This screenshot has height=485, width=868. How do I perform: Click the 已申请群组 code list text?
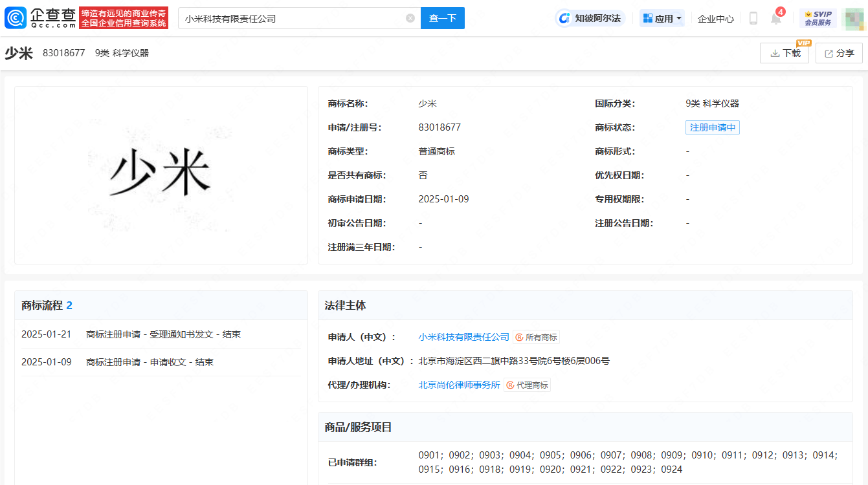click(x=628, y=462)
